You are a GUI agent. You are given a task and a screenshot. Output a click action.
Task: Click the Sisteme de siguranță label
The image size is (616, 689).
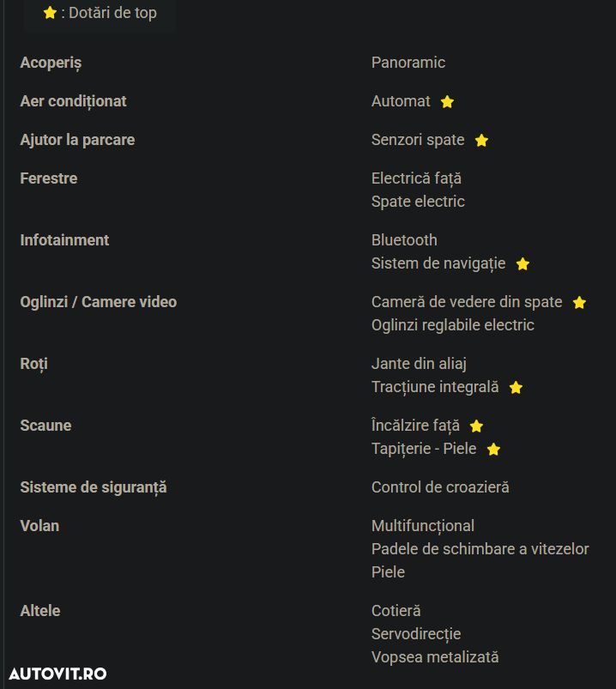pos(94,487)
